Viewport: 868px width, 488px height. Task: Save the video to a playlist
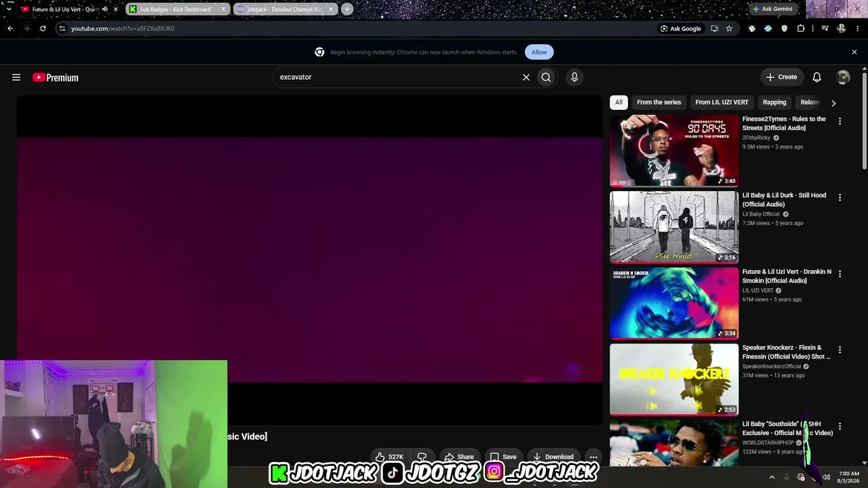tap(503, 457)
